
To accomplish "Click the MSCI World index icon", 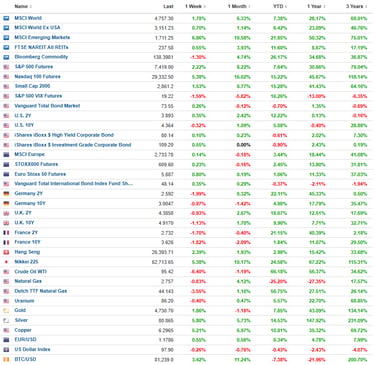I will point(6,18).
